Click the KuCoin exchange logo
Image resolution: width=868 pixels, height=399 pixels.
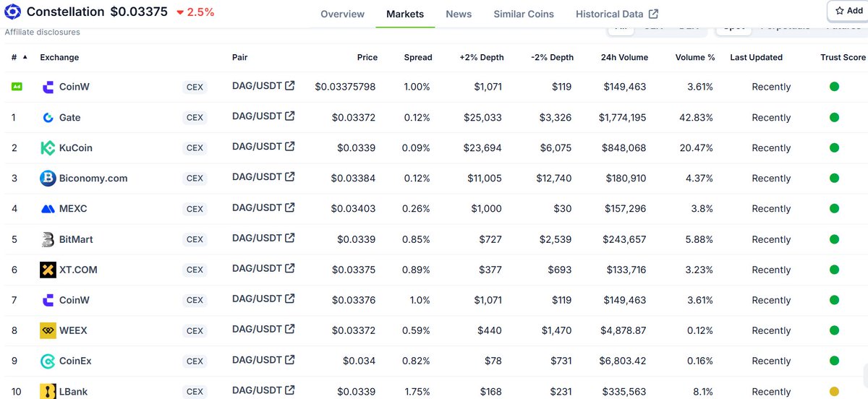coord(48,147)
